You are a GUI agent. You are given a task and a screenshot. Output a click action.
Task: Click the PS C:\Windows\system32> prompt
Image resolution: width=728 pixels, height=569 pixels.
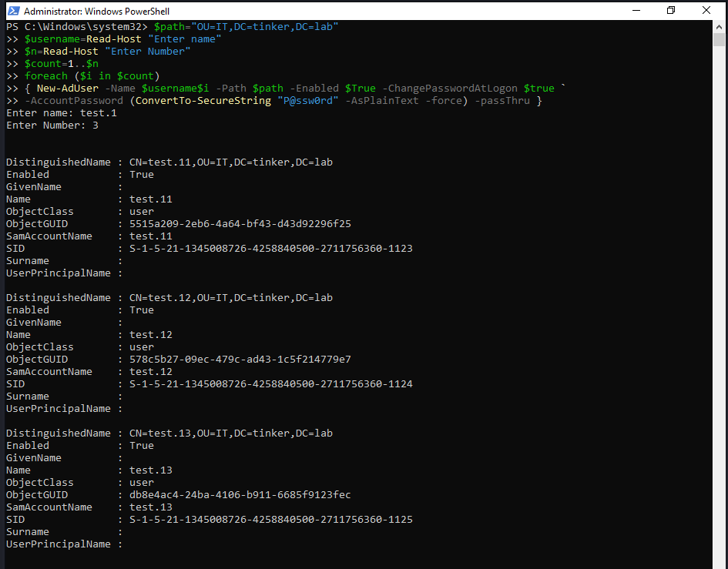(x=77, y=27)
